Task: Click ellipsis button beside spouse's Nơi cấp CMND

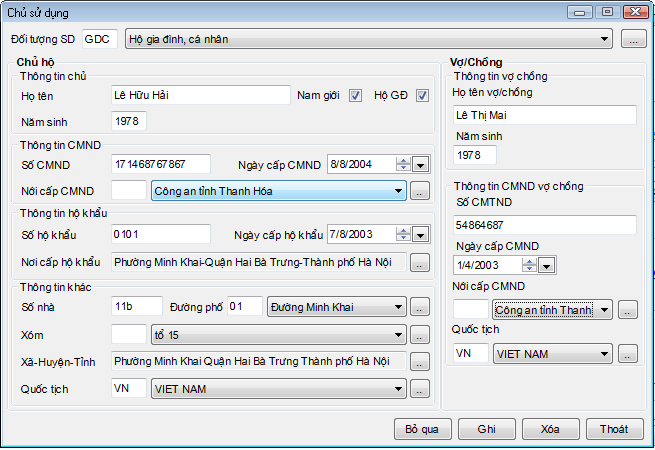Action: (627, 310)
